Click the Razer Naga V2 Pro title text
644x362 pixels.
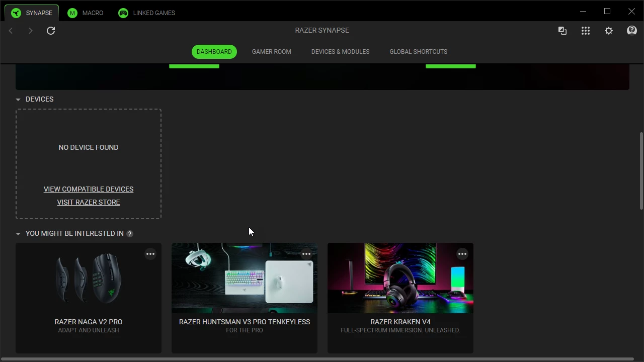(89, 322)
